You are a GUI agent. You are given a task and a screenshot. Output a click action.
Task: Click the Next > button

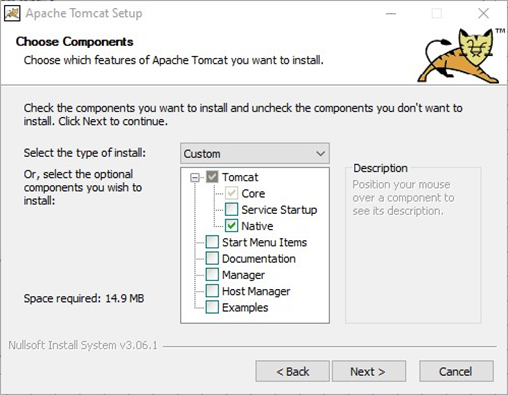[x=369, y=371]
